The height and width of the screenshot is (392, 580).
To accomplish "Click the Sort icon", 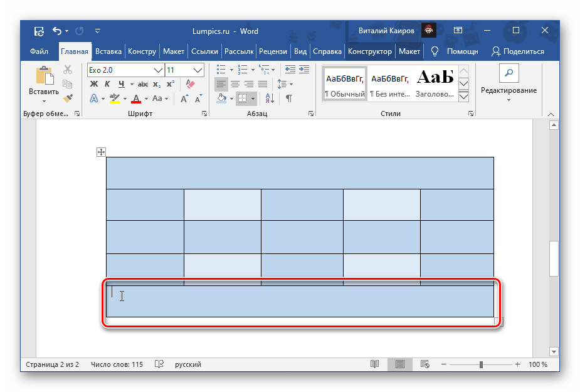I will pyautogui.click(x=270, y=98).
